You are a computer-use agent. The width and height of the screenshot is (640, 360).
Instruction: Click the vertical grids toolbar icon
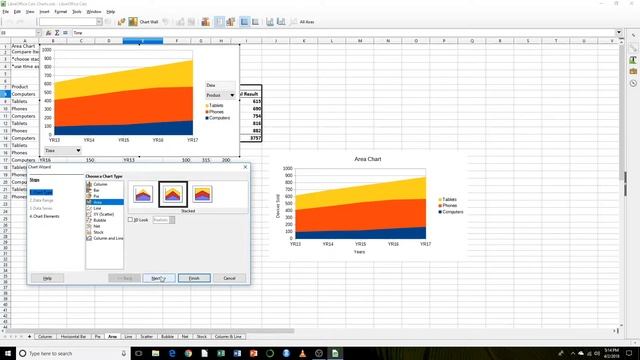coord(255,22)
